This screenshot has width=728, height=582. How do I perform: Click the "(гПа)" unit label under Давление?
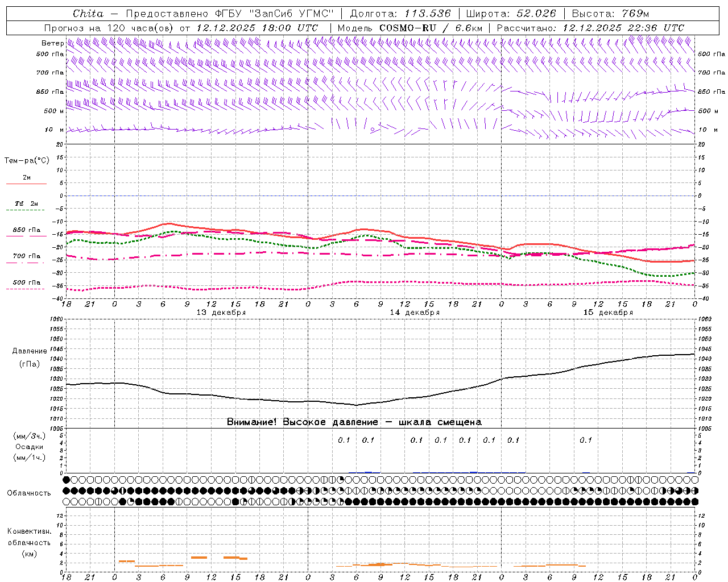pos(30,364)
